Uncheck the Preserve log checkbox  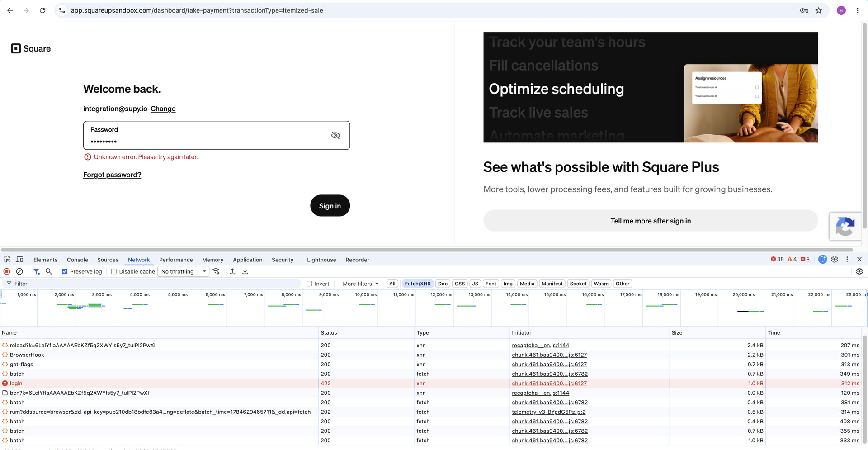65,271
